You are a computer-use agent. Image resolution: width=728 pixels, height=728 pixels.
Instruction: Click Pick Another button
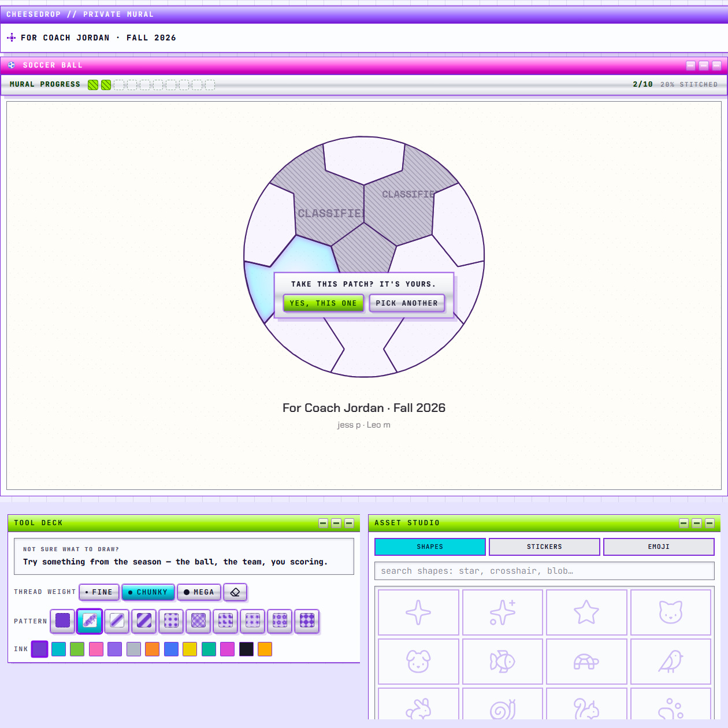click(407, 303)
